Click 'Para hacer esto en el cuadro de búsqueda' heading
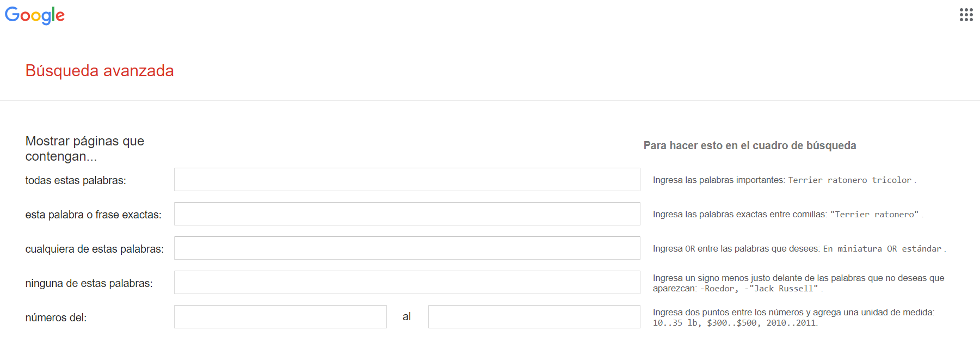The image size is (980, 342). click(749, 145)
